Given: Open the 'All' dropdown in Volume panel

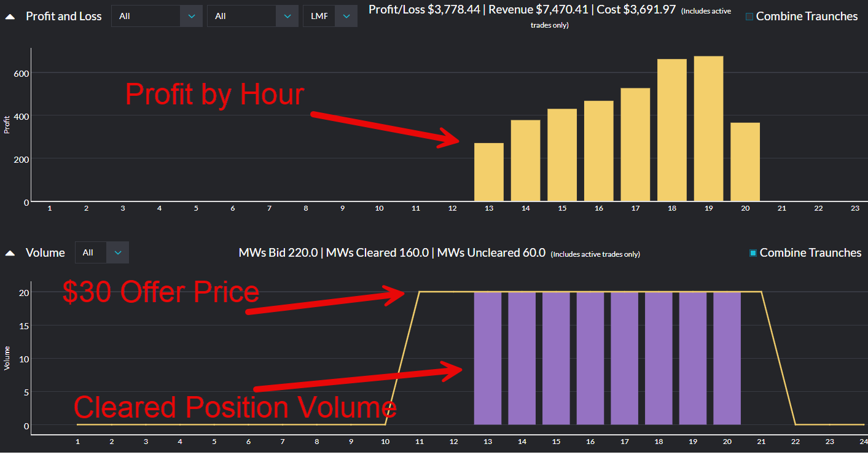Looking at the screenshot, I should point(102,252).
